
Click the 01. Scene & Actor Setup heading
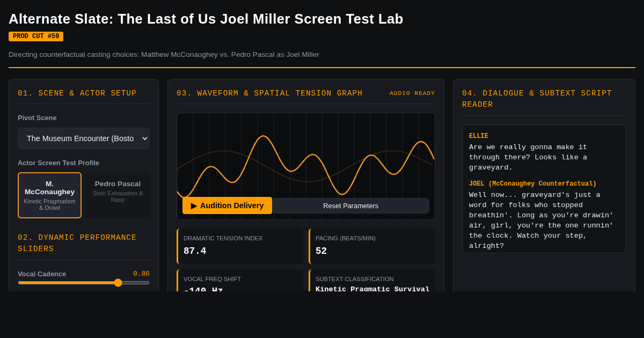[x=77, y=93]
